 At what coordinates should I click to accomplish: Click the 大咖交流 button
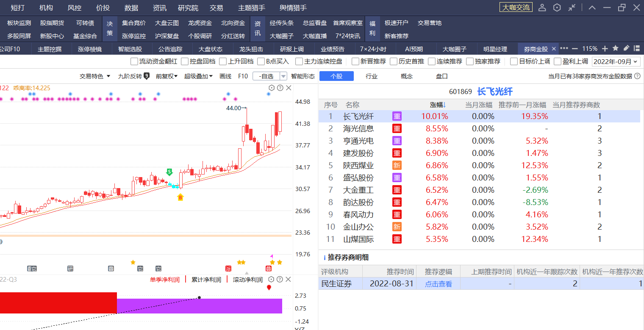click(516, 8)
